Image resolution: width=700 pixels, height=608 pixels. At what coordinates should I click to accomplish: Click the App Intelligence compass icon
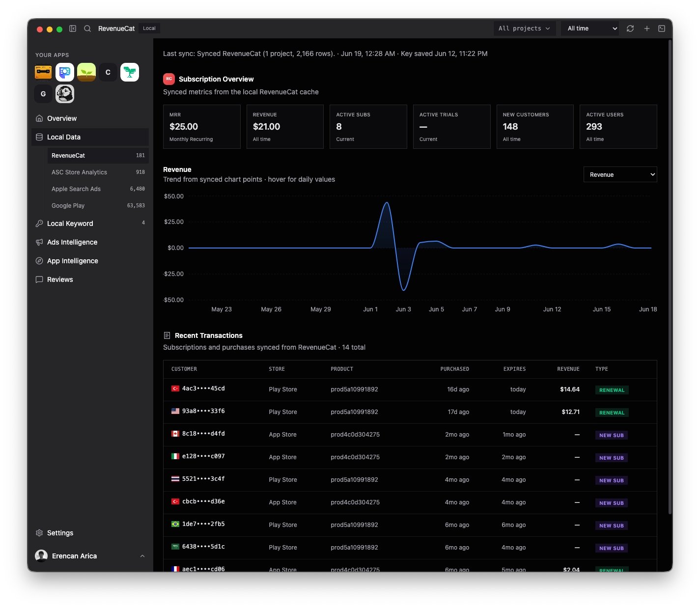[39, 261]
